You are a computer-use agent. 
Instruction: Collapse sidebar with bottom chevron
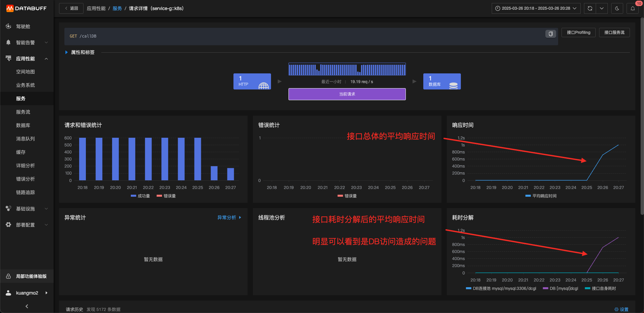point(27,306)
